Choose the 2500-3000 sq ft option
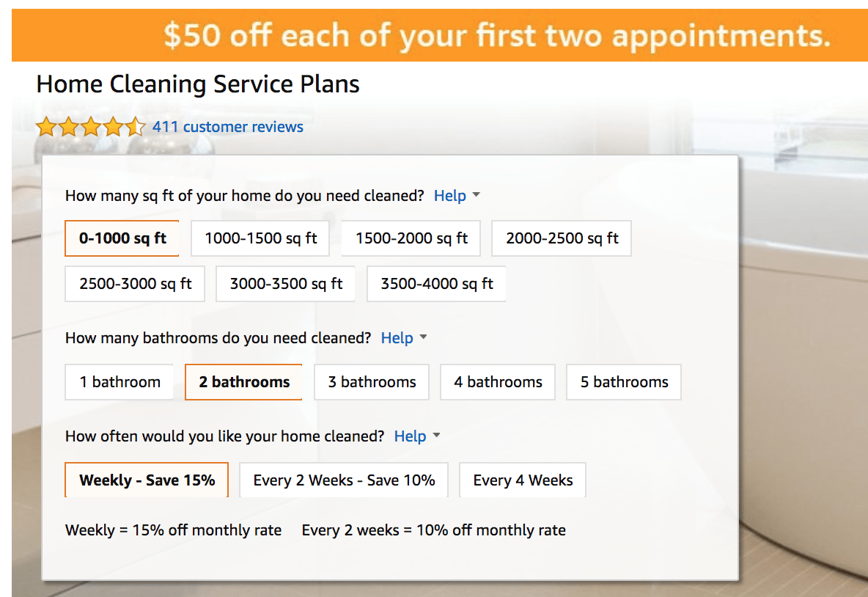This screenshot has width=868, height=597. (x=134, y=284)
